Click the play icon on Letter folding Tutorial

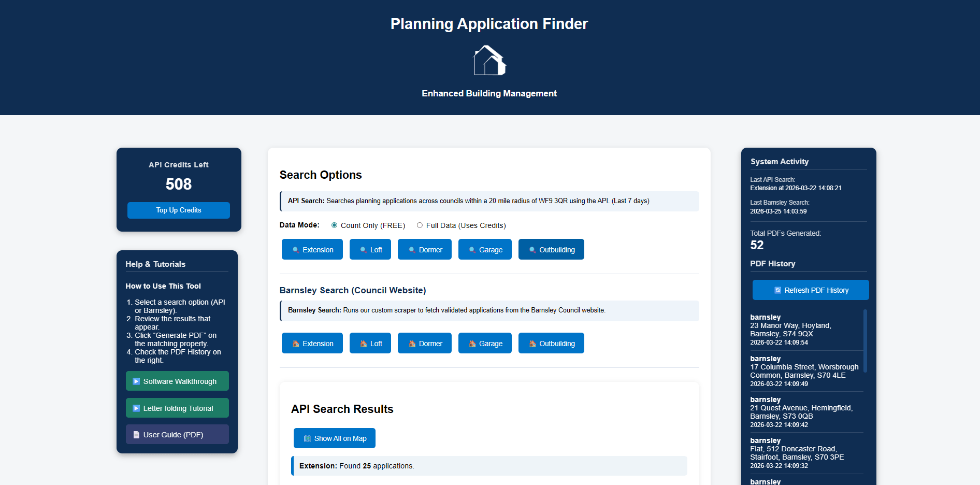pos(136,408)
